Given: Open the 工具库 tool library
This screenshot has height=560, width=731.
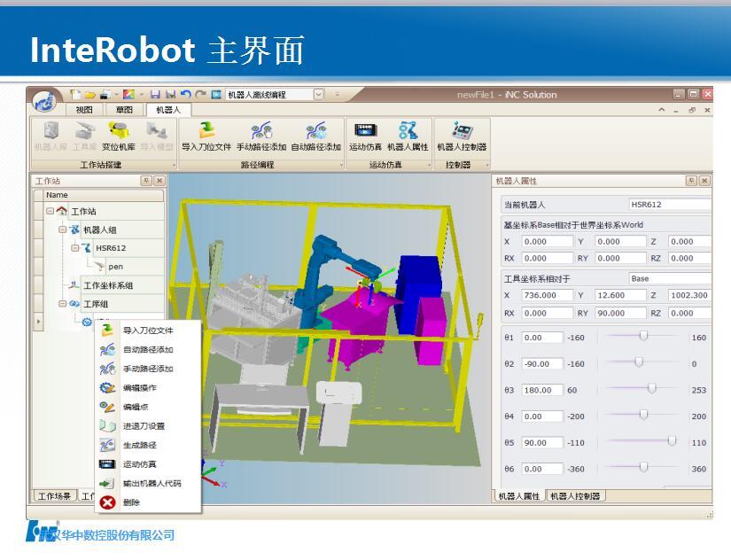Looking at the screenshot, I should coord(84,136).
